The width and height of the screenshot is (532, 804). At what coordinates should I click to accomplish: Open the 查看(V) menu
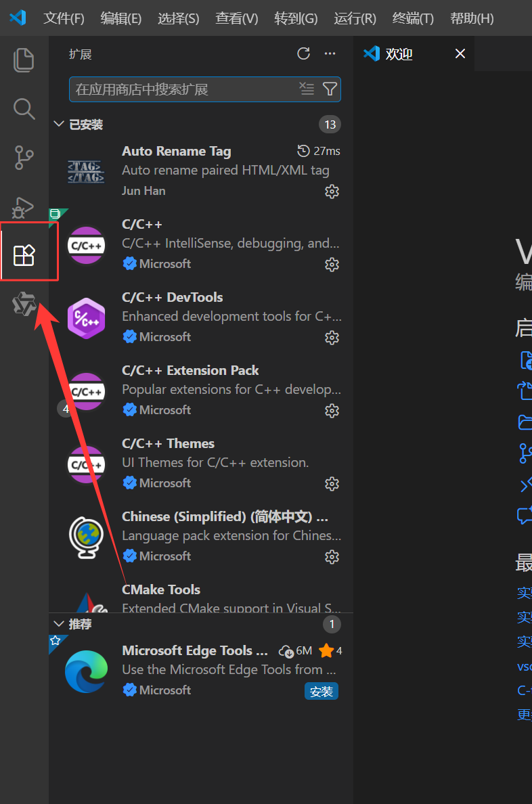point(236,18)
